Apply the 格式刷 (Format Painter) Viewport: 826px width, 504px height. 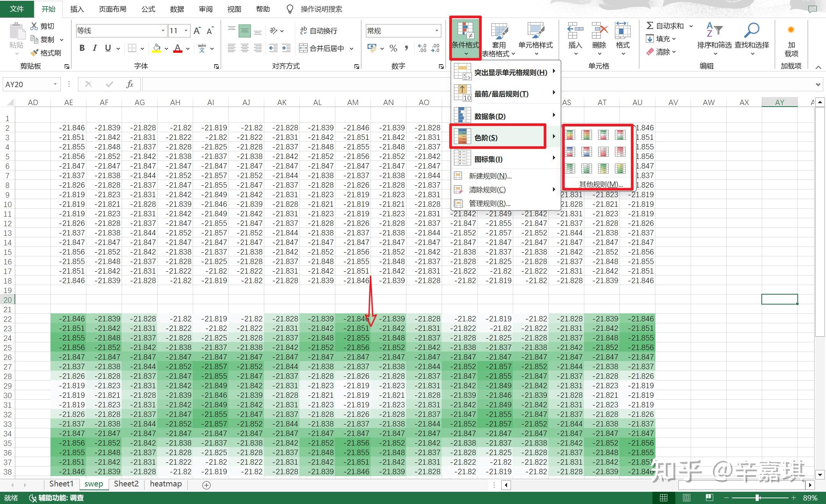pos(47,52)
